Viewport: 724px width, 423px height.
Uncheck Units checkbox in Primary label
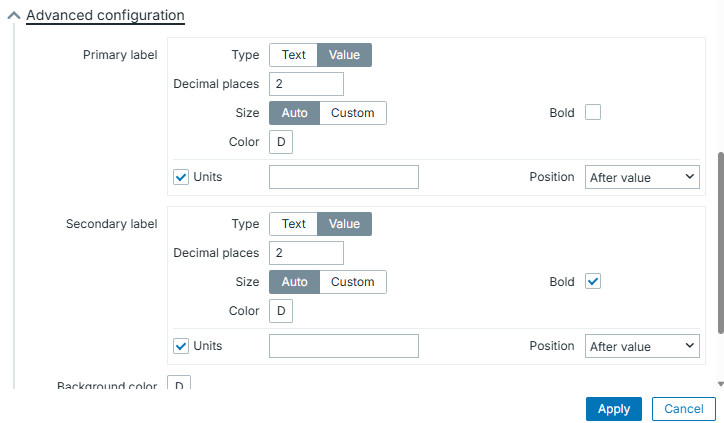181,177
